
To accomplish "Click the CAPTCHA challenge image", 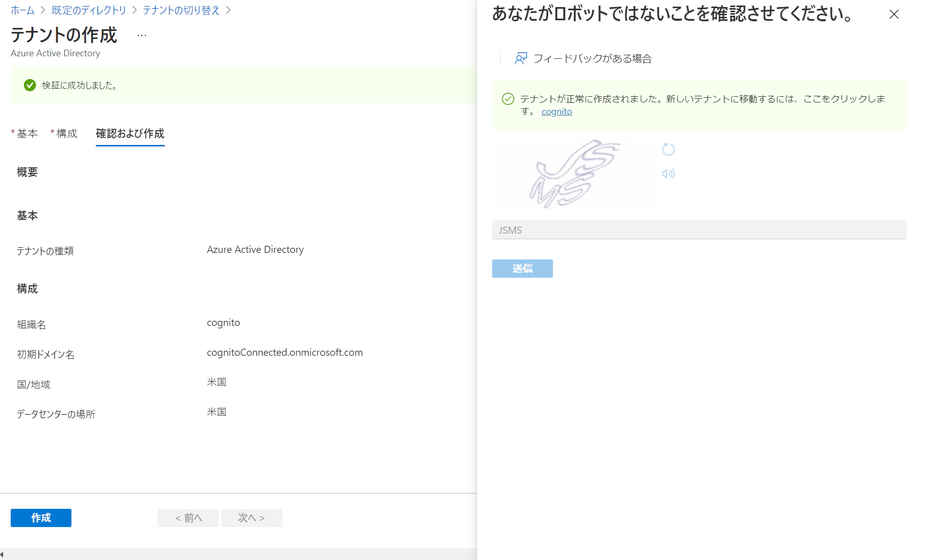I will pyautogui.click(x=574, y=174).
